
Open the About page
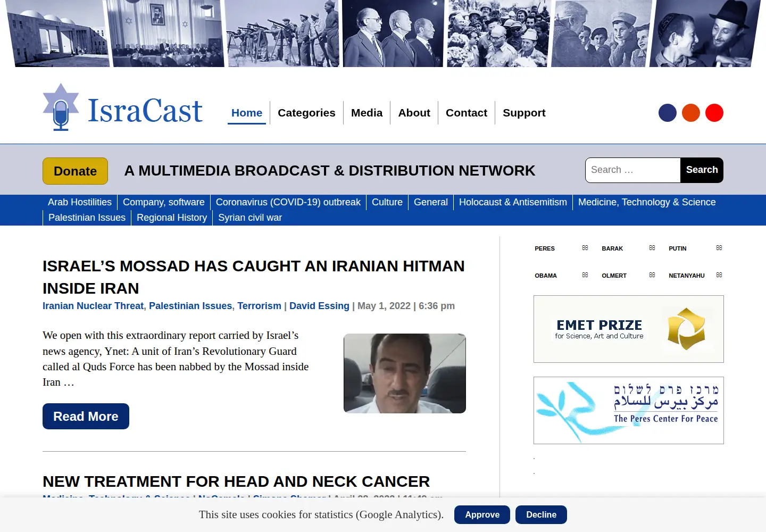pos(414,113)
